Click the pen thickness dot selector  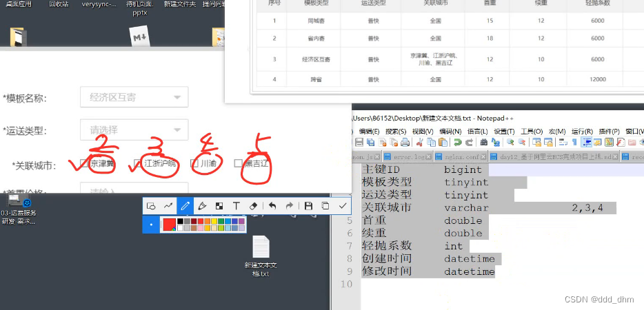pyautogui.click(x=151, y=225)
